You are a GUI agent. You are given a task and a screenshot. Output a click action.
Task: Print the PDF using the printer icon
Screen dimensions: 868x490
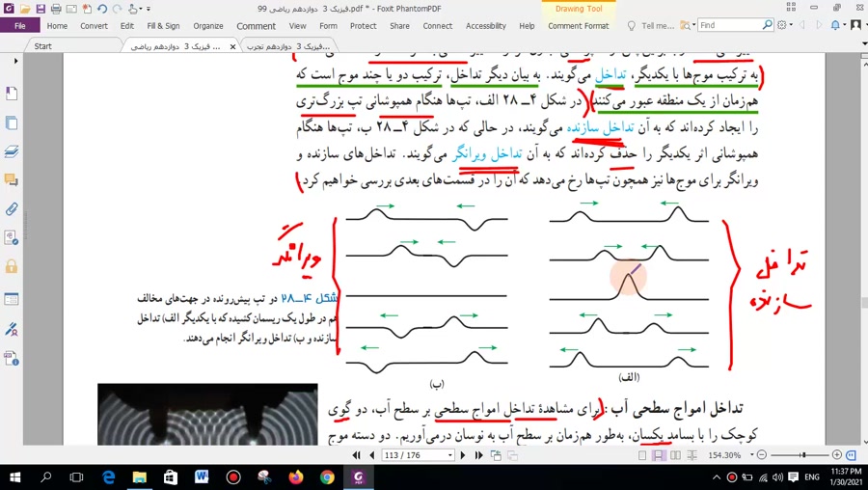56,9
